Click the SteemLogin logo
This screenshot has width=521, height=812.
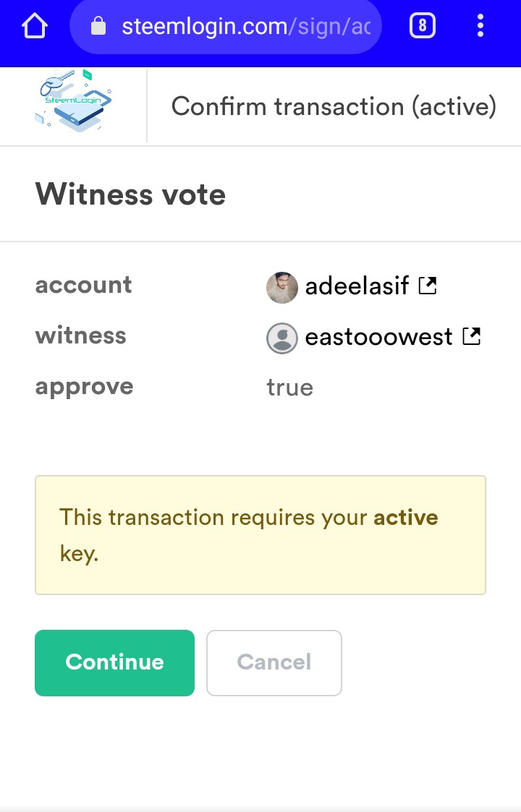pos(73,101)
